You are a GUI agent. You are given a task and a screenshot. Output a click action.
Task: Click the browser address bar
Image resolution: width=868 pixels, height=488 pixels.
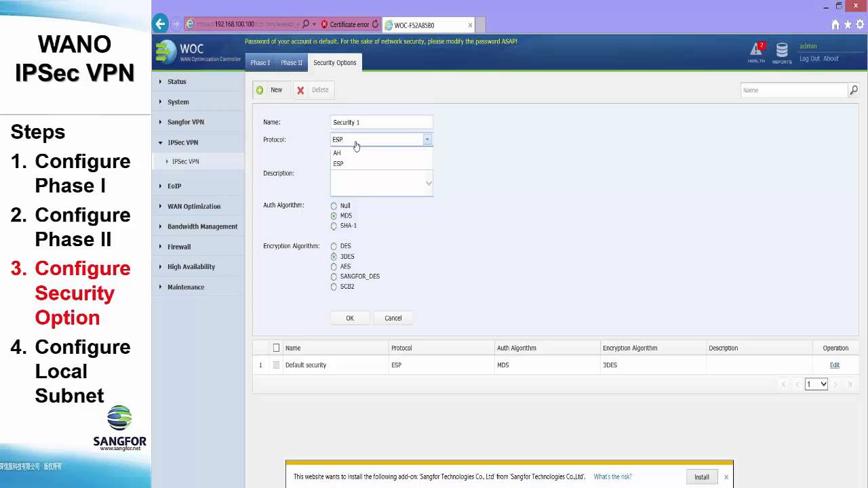(x=248, y=24)
